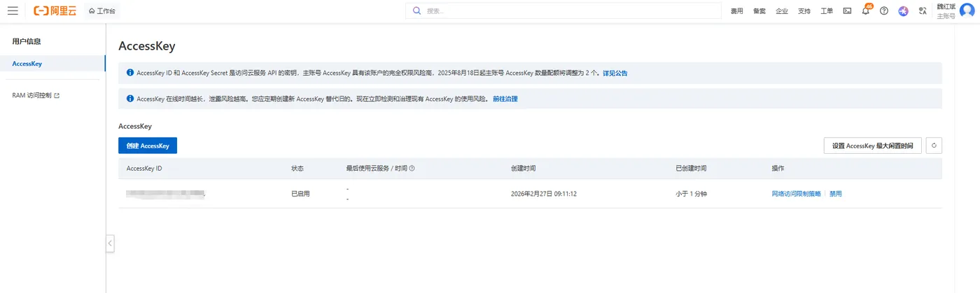Click the external-link icon beside RAM 访问控制
Screen dimensions: 980x293
click(57, 95)
